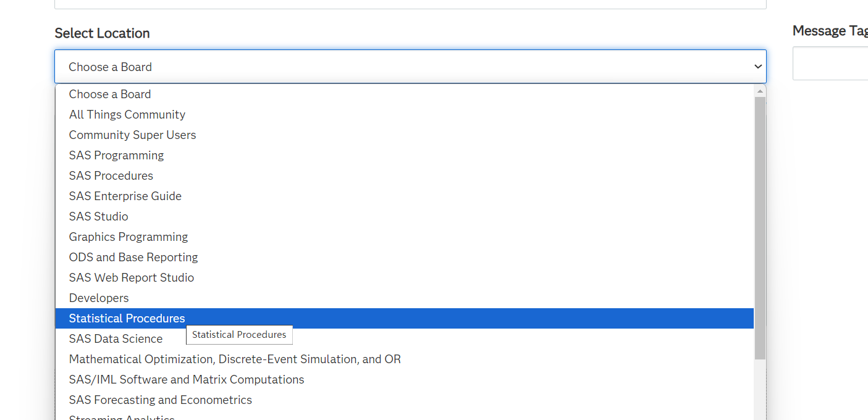The width and height of the screenshot is (868, 420).
Task: Choose SAS Data Science from the list
Action: (116, 338)
